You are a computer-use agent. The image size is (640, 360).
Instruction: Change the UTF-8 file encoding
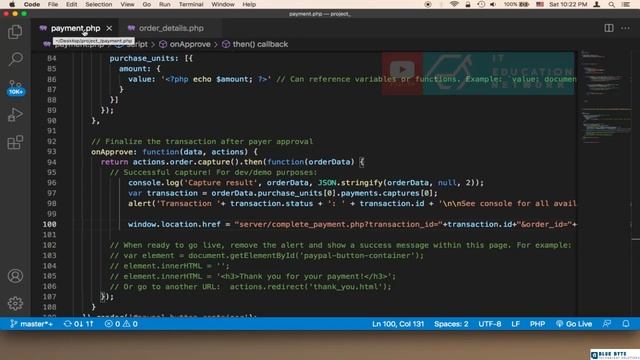pos(489,324)
